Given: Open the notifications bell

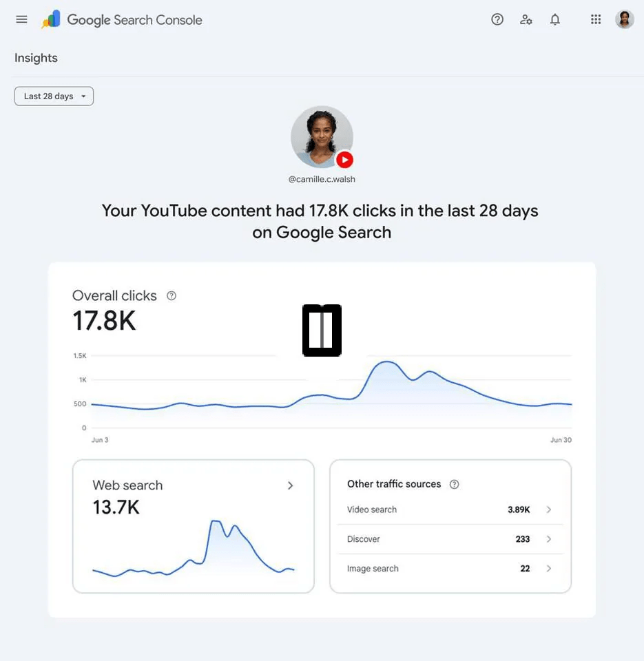Looking at the screenshot, I should [555, 19].
